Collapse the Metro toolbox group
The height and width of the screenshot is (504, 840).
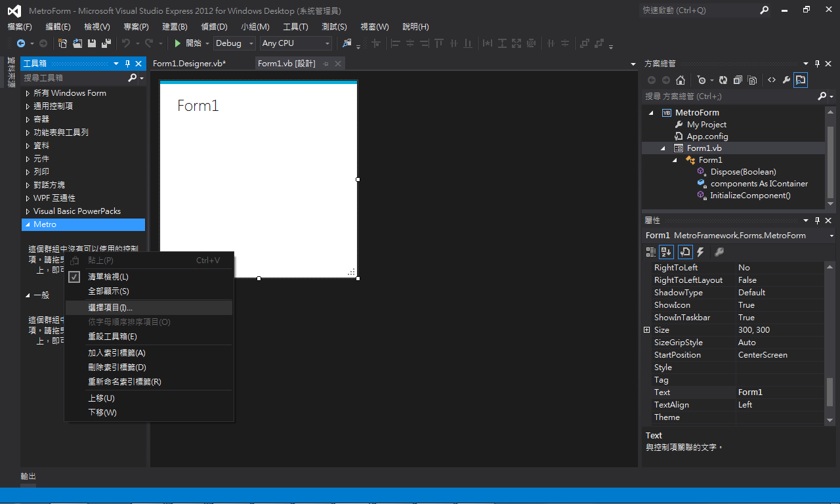coord(28,224)
